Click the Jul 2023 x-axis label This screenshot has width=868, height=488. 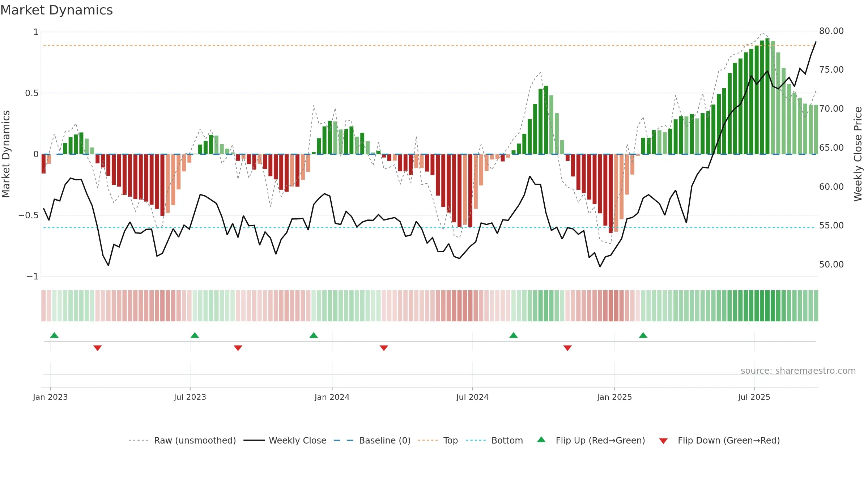tap(190, 397)
